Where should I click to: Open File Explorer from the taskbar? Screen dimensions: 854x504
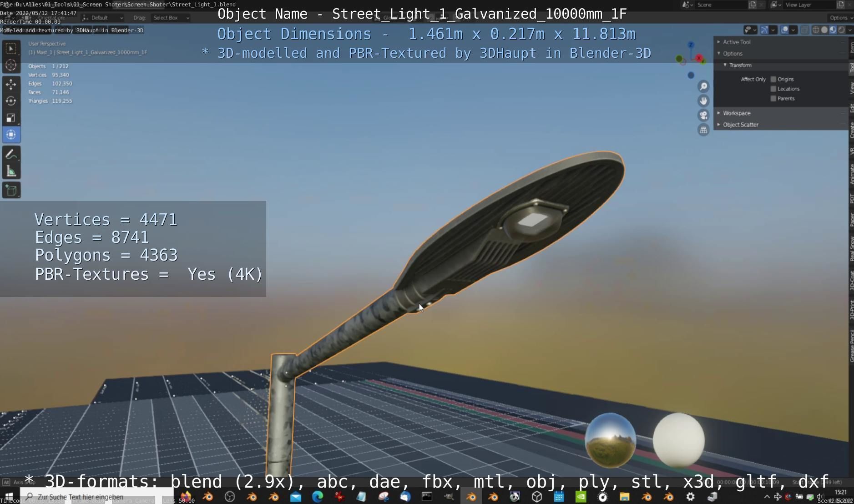coord(624,497)
